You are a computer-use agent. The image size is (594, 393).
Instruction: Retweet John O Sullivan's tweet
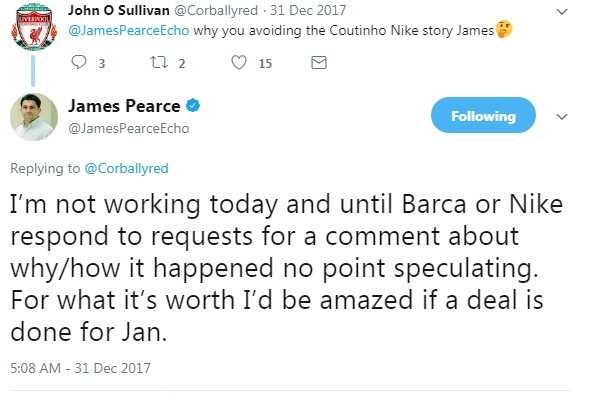[x=159, y=62]
